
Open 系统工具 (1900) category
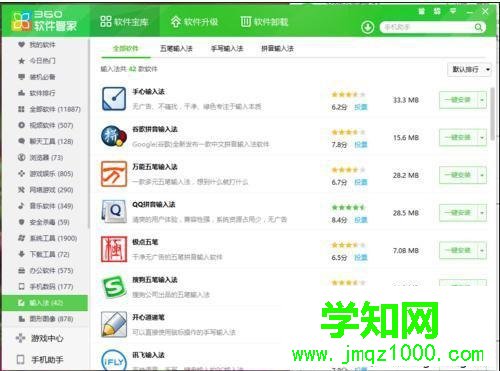[47, 238]
